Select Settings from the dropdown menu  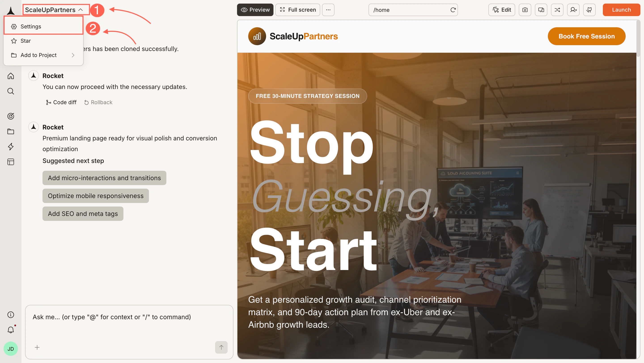pyautogui.click(x=43, y=26)
